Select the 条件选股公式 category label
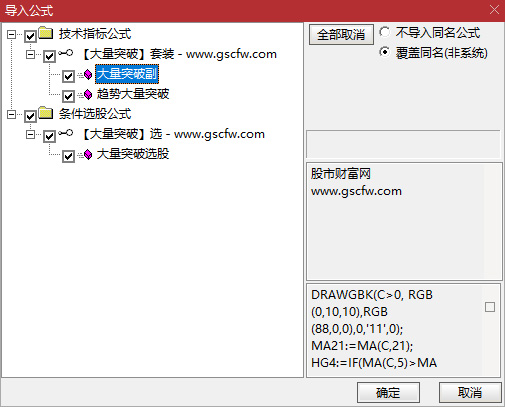The width and height of the screenshot is (505, 407). [95, 114]
